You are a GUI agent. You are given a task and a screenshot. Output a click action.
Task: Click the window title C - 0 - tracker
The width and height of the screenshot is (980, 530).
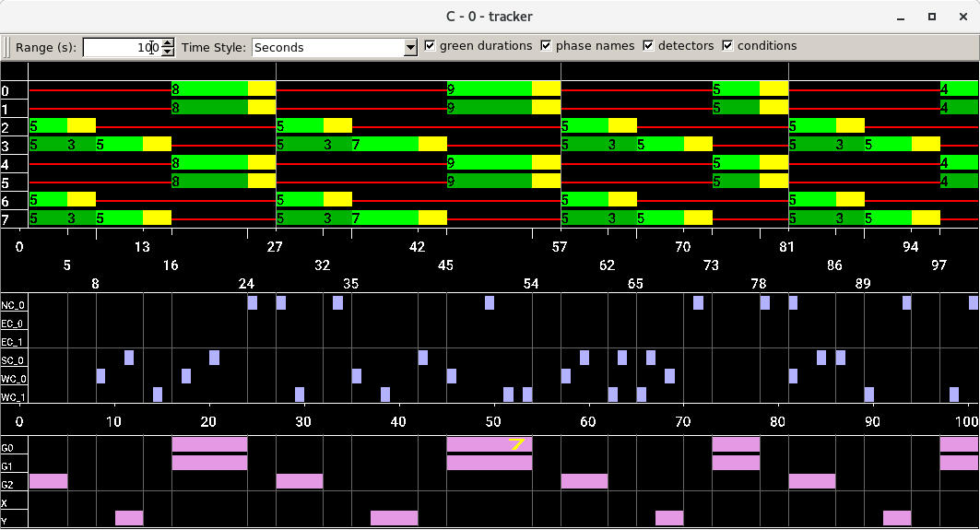pyautogui.click(x=490, y=17)
